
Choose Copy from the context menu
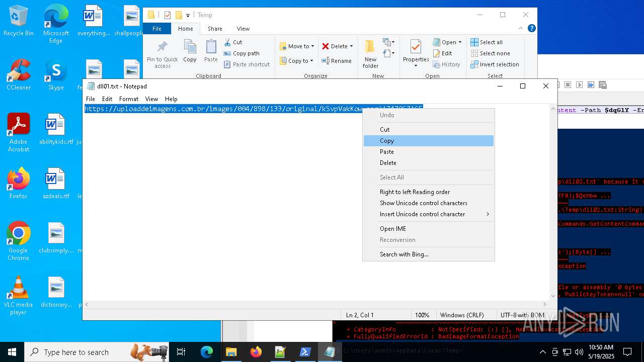pos(429,141)
